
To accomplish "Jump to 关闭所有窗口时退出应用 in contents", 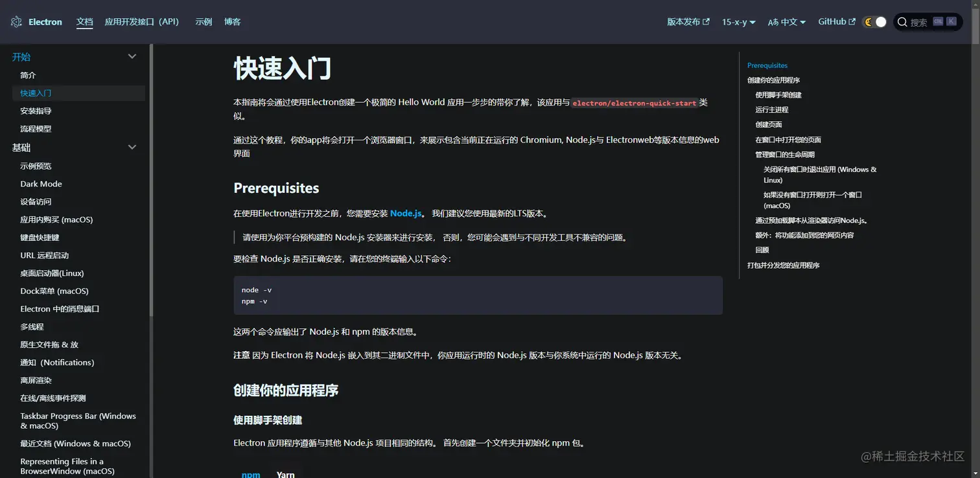I will click(x=820, y=175).
